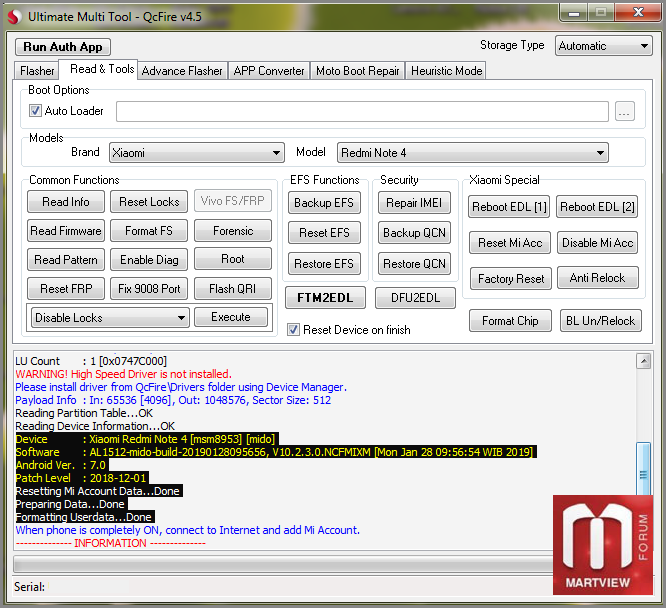This screenshot has height=608, width=666.
Task: Click the Run Auth App button
Action: (x=63, y=47)
